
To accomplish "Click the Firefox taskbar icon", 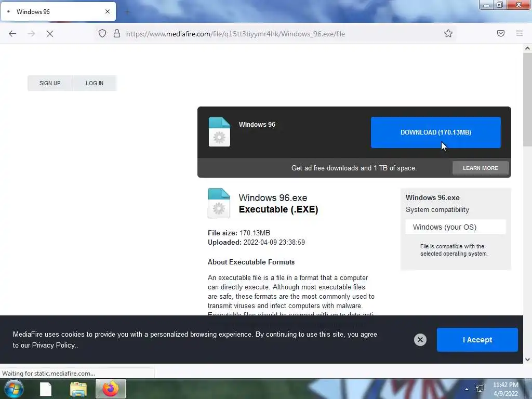I will (x=111, y=389).
